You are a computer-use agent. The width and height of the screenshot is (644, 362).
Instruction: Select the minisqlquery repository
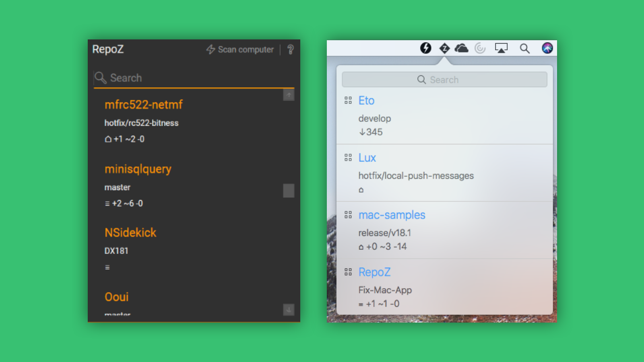coord(138,169)
